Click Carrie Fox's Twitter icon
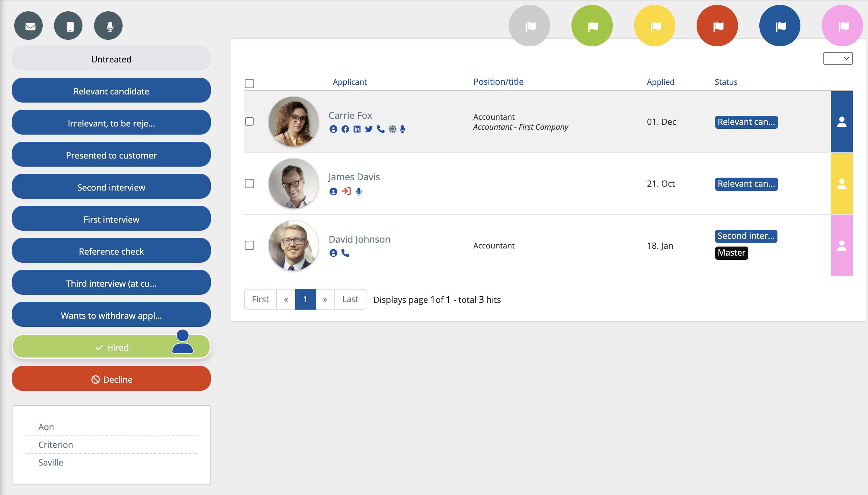Viewport: 868px width, 495px height. pos(369,129)
